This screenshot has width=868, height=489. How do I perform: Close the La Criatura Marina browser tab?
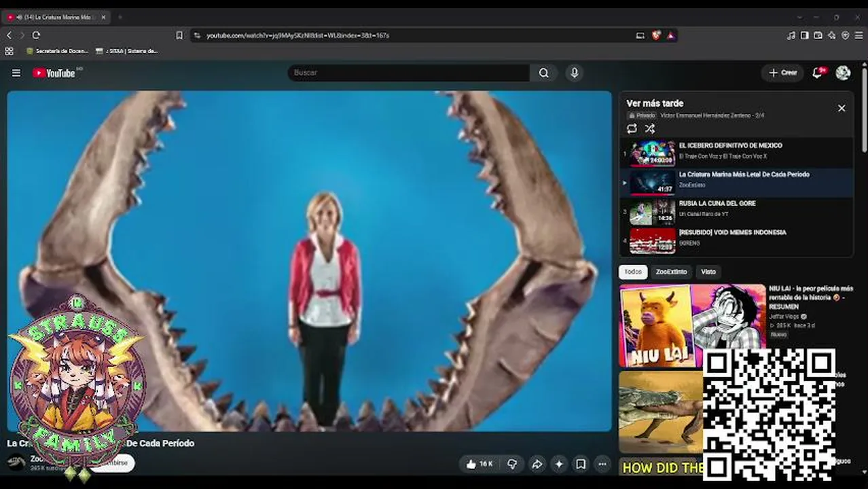pos(103,17)
